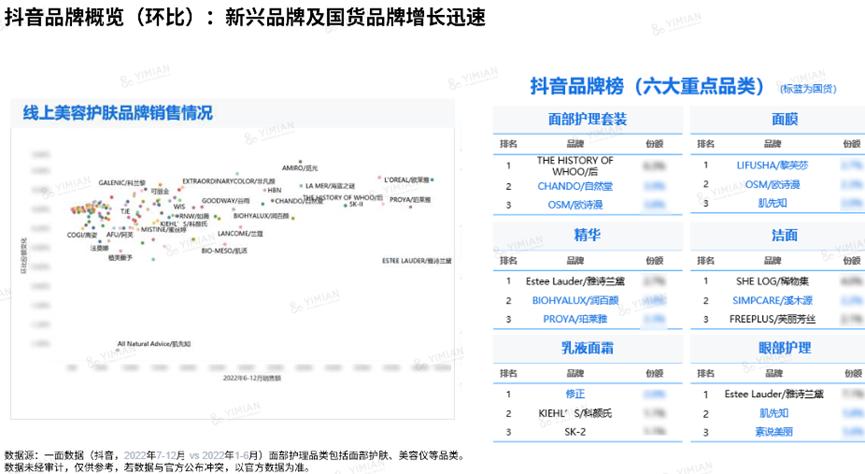The width and height of the screenshot is (865, 474).
Task: Click the 乳液面霜 category heading
Action: pos(587,348)
